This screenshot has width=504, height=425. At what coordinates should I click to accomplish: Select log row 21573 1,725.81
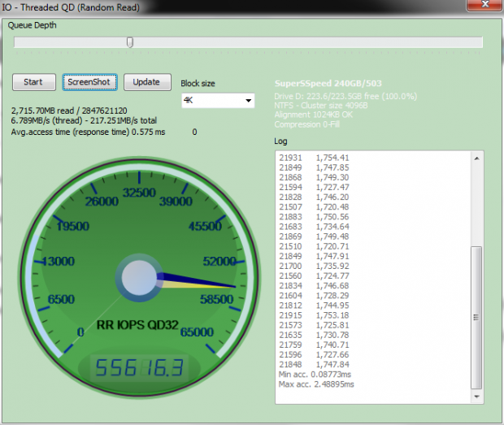(314, 325)
